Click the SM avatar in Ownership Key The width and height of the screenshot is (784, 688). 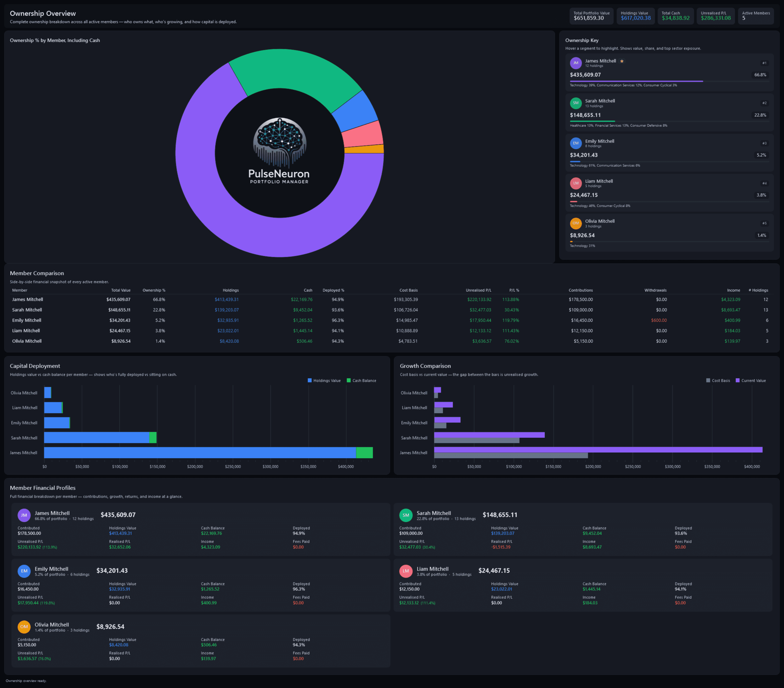575,103
